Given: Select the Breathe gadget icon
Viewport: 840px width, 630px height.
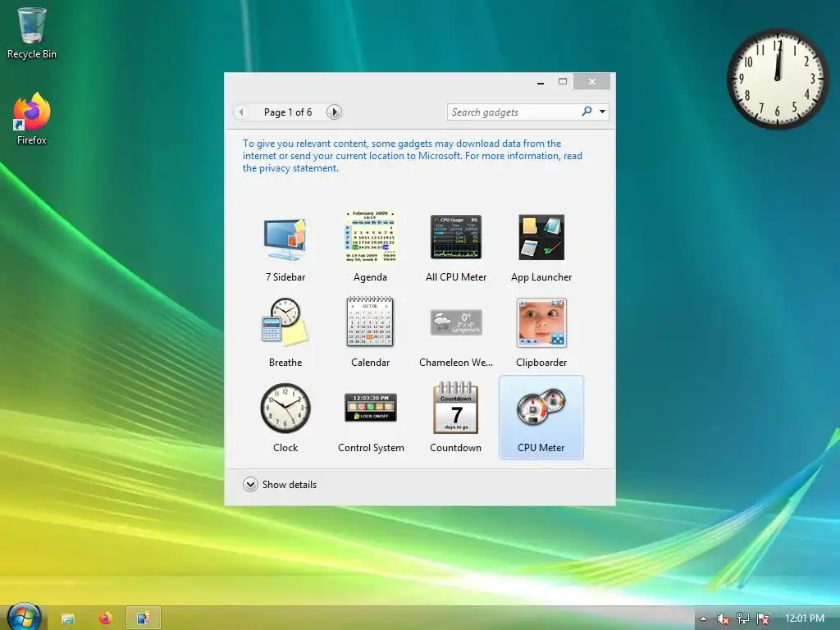Looking at the screenshot, I should click(x=285, y=322).
